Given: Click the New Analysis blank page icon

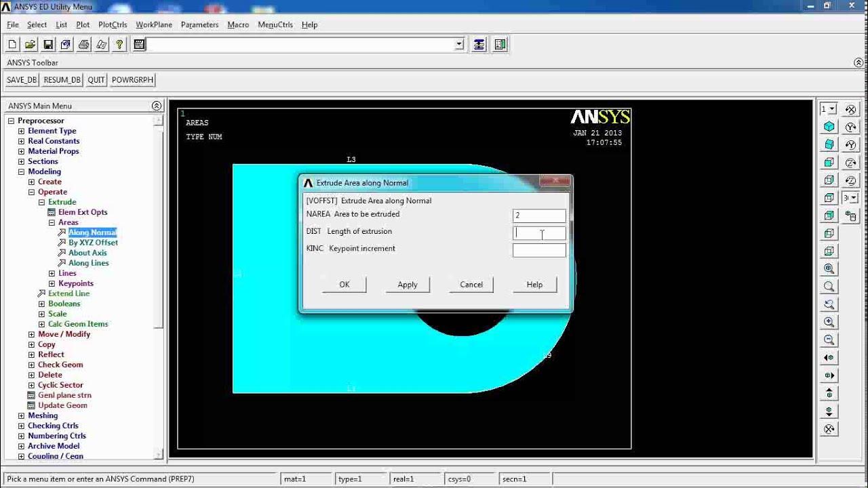Looking at the screenshot, I should point(12,45).
